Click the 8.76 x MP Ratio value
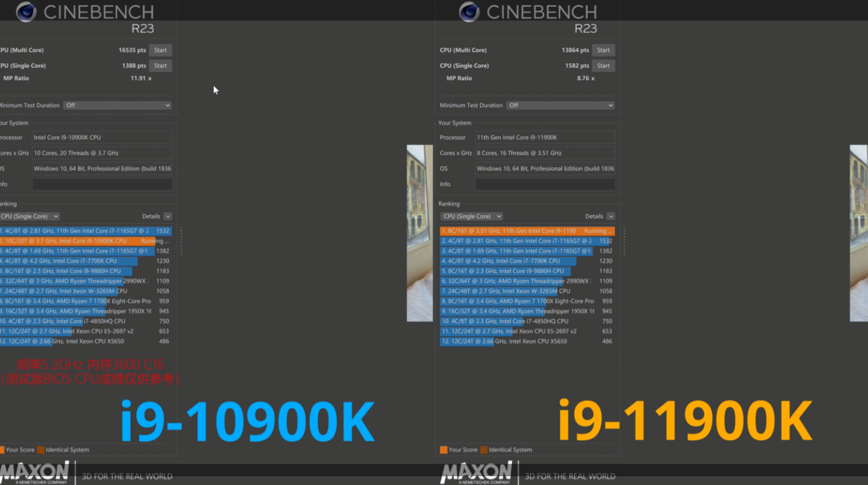868x485 pixels. point(585,78)
